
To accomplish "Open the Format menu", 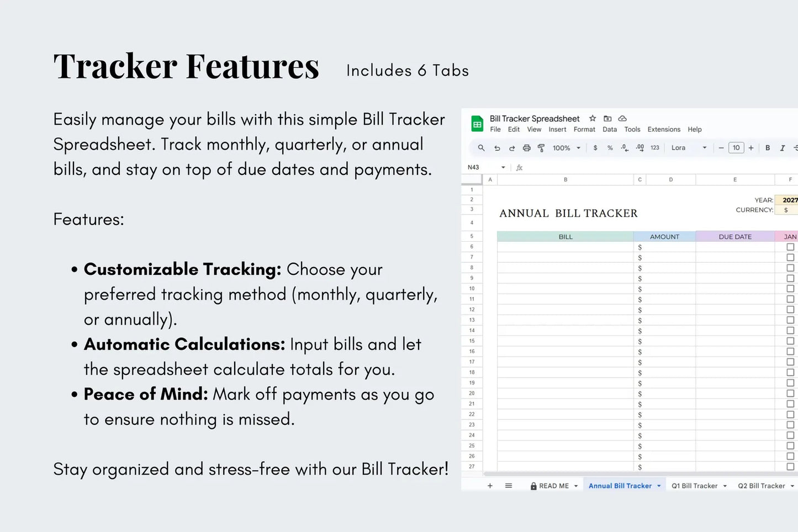I will pos(584,129).
